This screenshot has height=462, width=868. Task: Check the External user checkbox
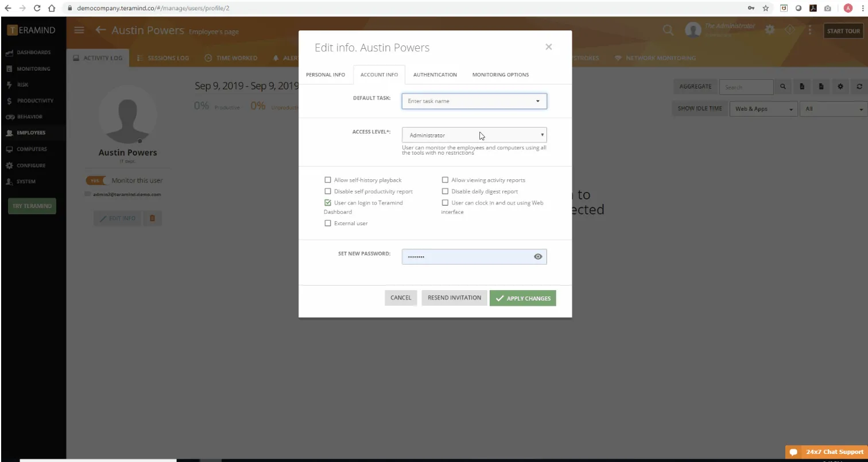[x=328, y=223]
